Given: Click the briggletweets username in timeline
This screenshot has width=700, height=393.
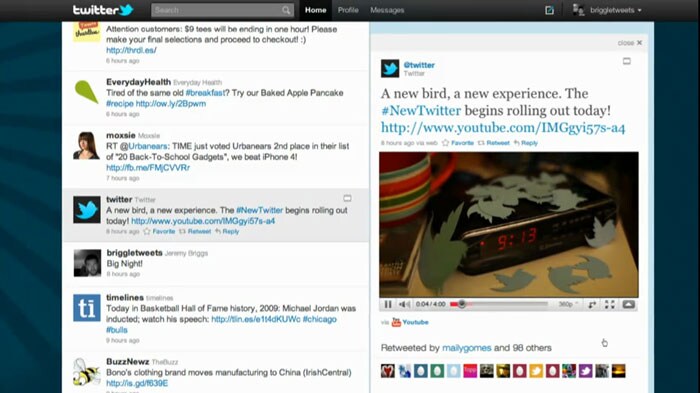Looking at the screenshot, I should pos(134,253).
